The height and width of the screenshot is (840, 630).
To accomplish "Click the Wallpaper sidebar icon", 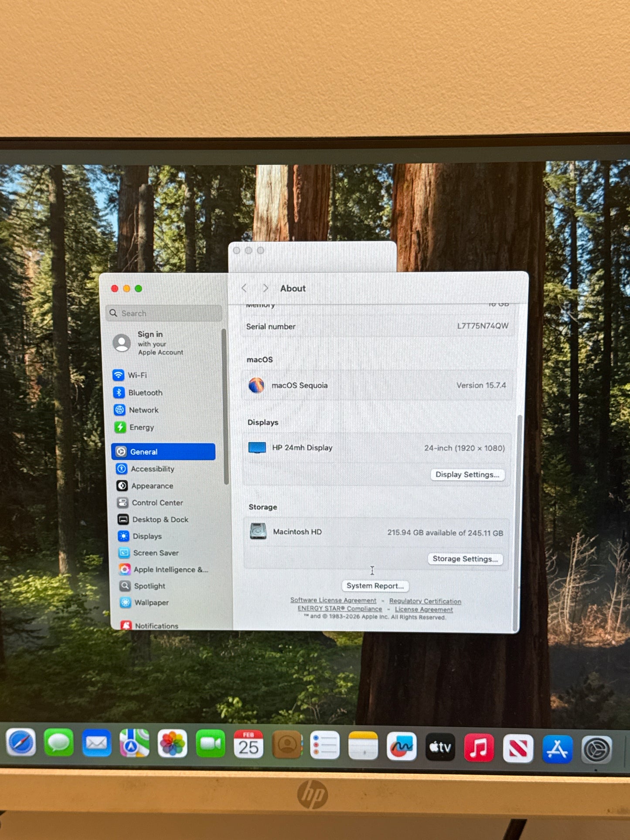I will tap(126, 602).
